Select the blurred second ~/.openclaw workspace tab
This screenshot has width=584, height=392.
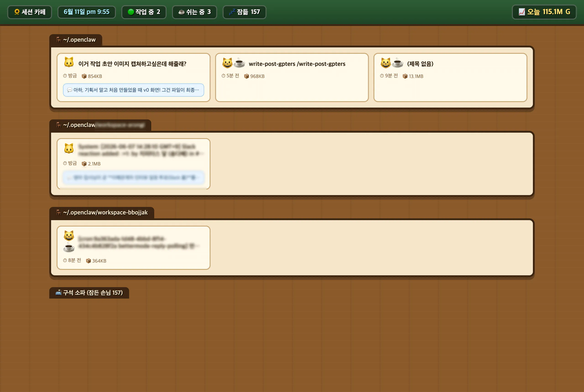click(x=100, y=125)
